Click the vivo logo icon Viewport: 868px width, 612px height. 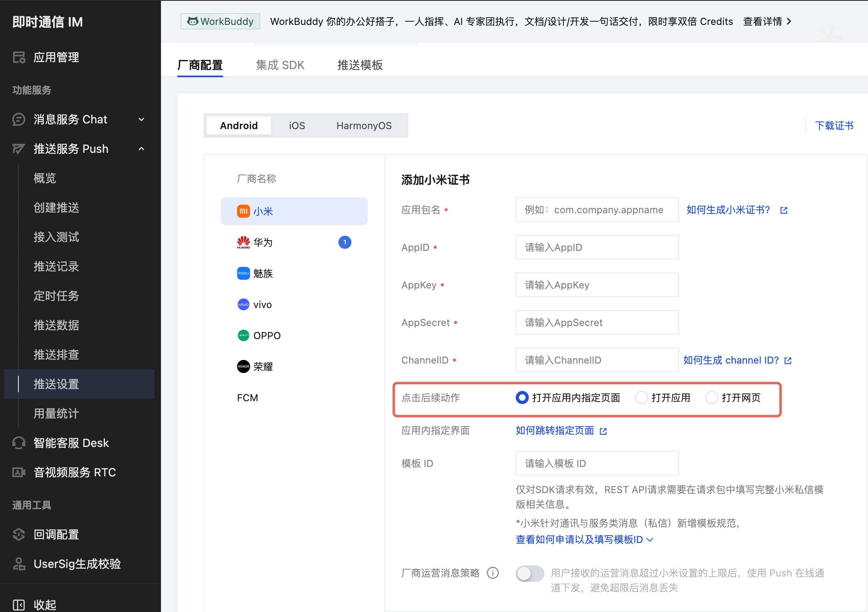[x=244, y=304]
